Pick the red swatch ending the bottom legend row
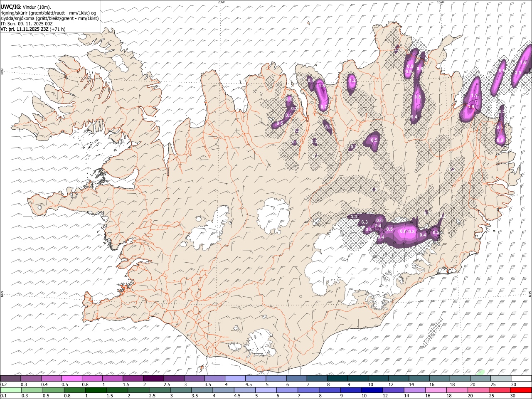 521,390
